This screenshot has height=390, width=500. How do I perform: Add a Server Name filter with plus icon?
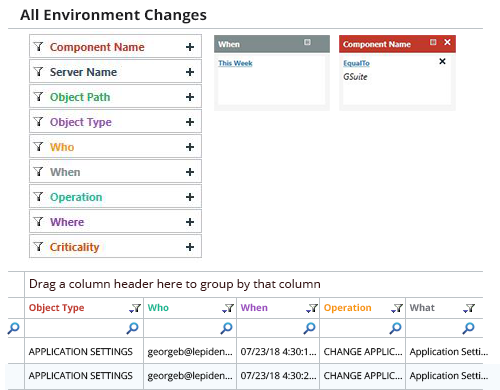tap(190, 72)
